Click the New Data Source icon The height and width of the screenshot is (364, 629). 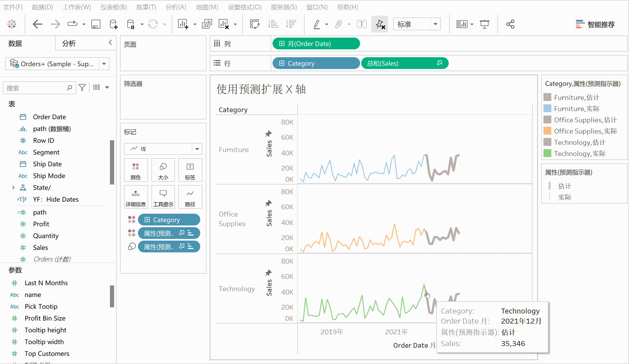[x=113, y=24]
